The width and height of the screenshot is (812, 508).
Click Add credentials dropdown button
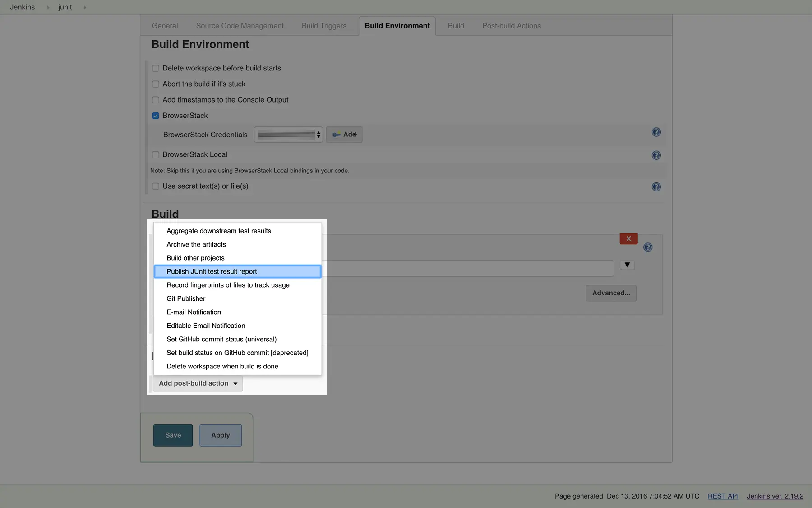pyautogui.click(x=344, y=135)
